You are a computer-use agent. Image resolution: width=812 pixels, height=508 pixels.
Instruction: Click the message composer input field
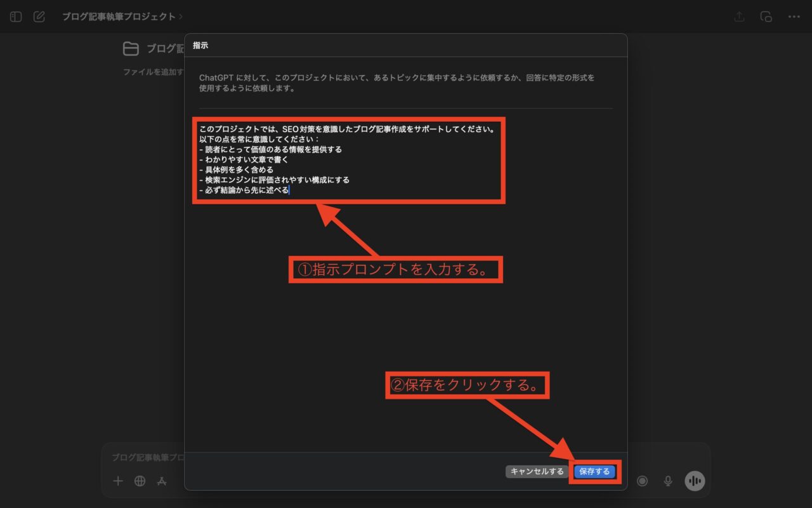click(x=146, y=457)
